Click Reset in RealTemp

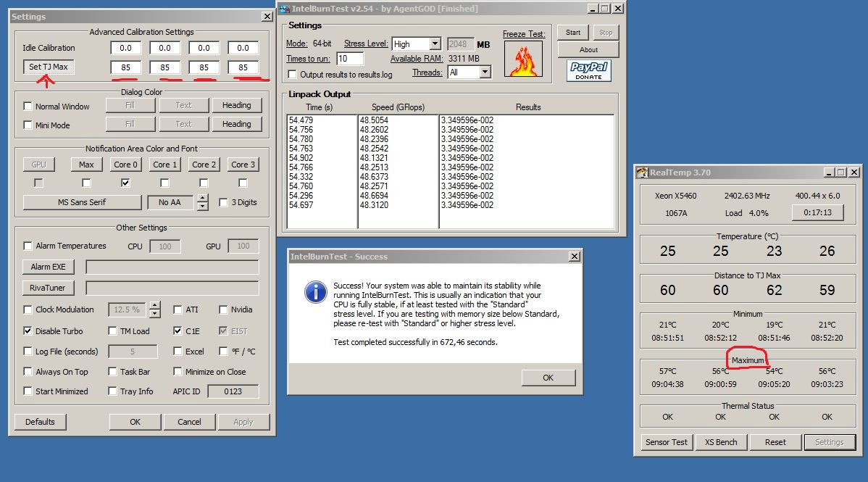click(x=775, y=442)
